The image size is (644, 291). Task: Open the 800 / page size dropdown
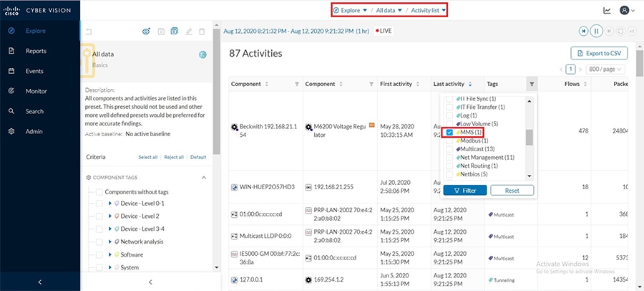pos(605,69)
